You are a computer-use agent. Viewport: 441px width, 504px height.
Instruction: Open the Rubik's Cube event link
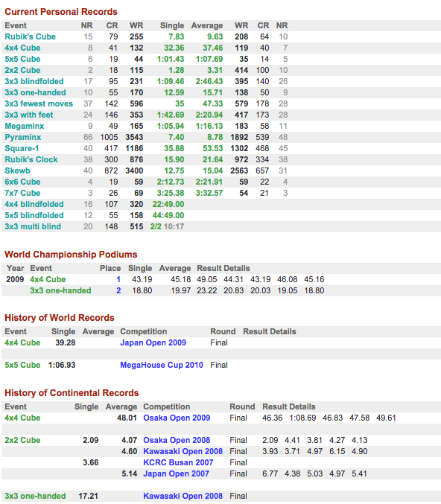(x=30, y=36)
